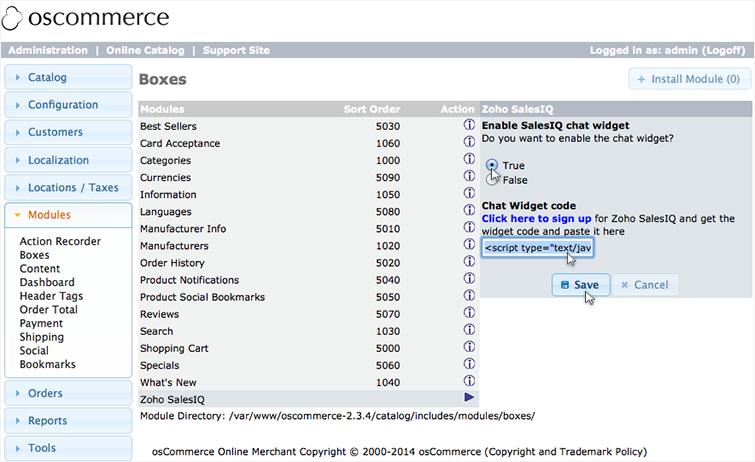Click info icon for Currencies module
755x462 pixels.
point(469,176)
